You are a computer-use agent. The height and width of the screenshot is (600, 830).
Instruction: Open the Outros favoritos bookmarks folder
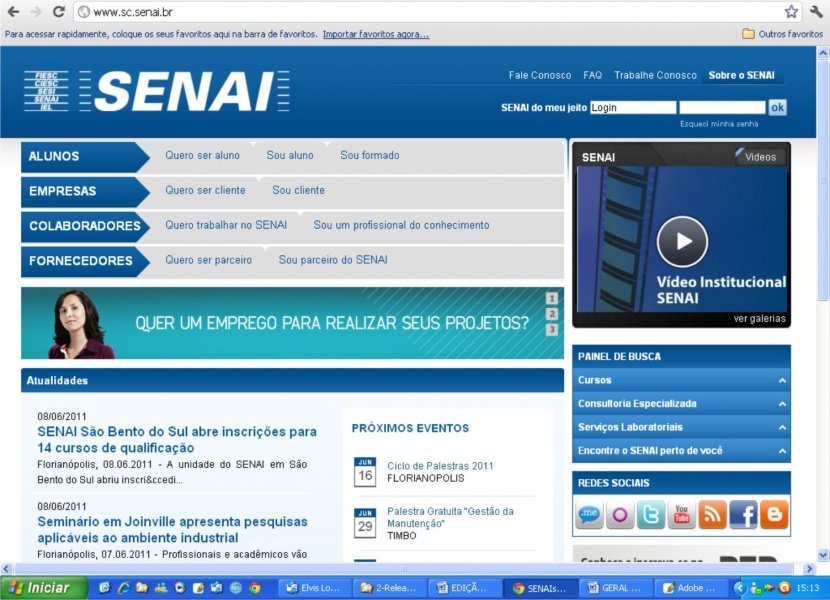coord(782,34)
